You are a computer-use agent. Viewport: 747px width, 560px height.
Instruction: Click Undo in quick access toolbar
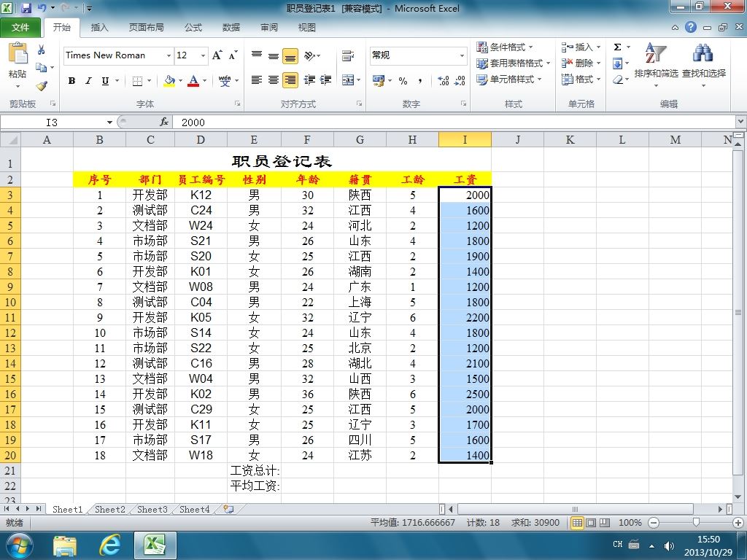tap(42, 8)
